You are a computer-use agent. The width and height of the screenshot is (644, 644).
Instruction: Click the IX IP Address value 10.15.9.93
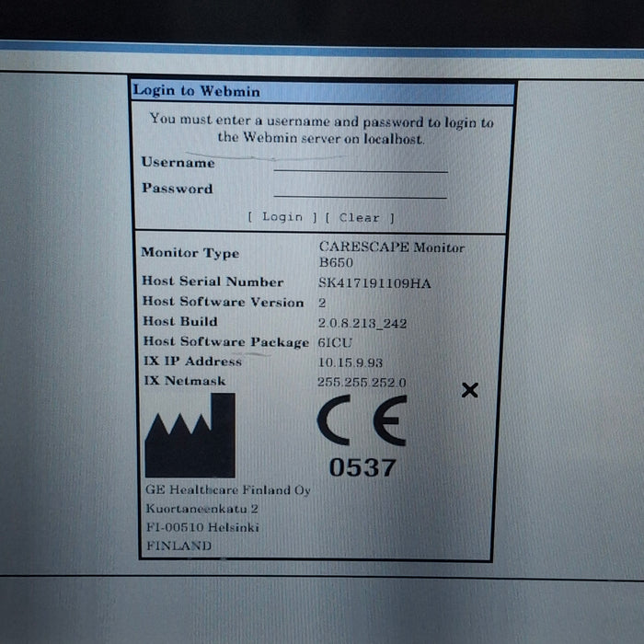[x=351, y=362]
